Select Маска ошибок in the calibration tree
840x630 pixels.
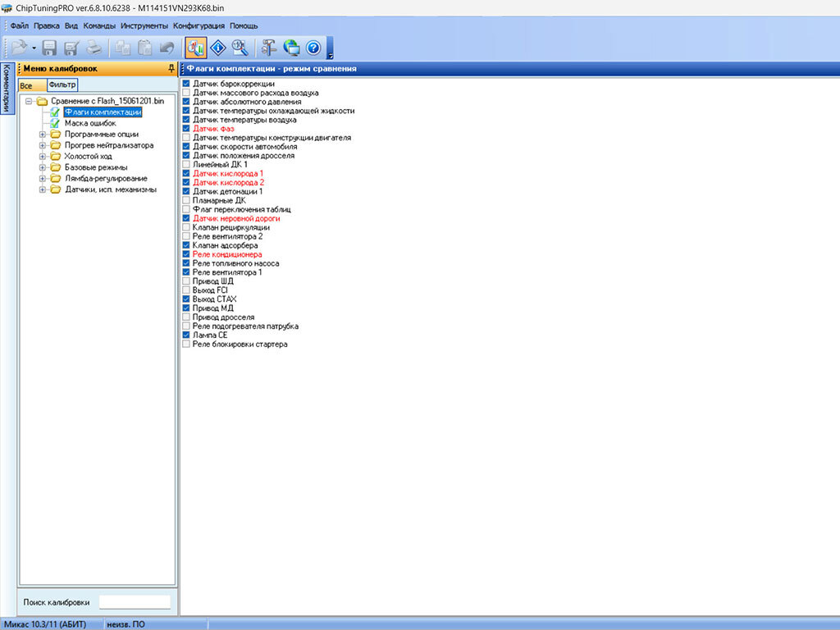click(x=90, y=123)
